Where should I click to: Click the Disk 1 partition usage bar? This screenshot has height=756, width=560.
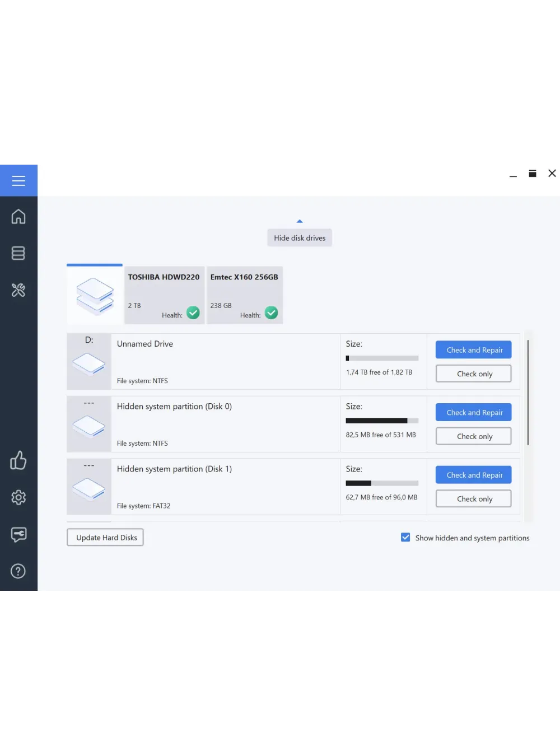382,483
